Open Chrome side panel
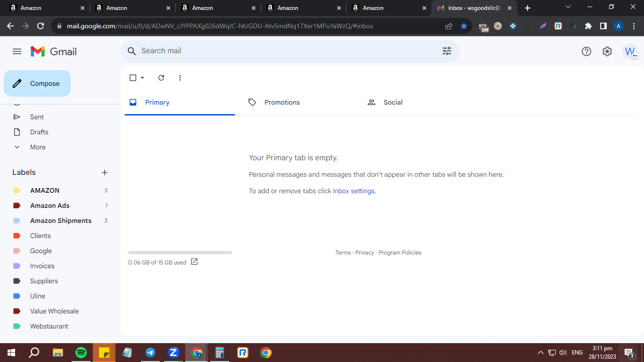 tap(603, 26)
